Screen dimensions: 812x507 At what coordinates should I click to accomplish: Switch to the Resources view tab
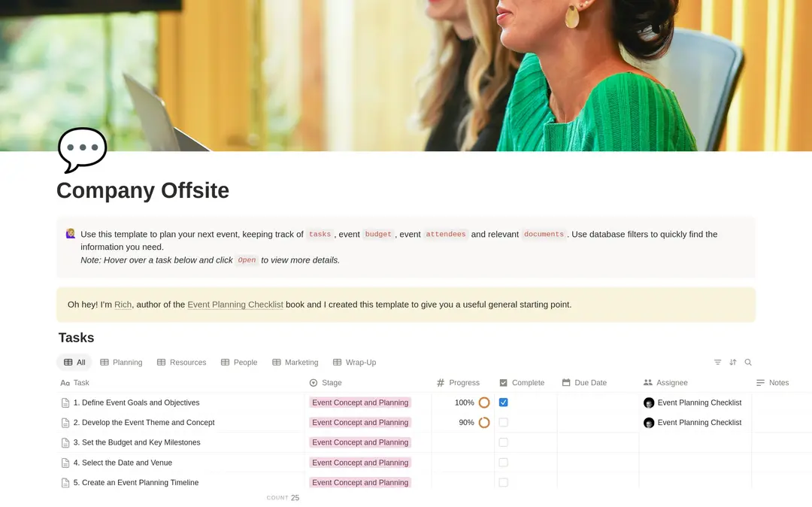tap(182, 363)
